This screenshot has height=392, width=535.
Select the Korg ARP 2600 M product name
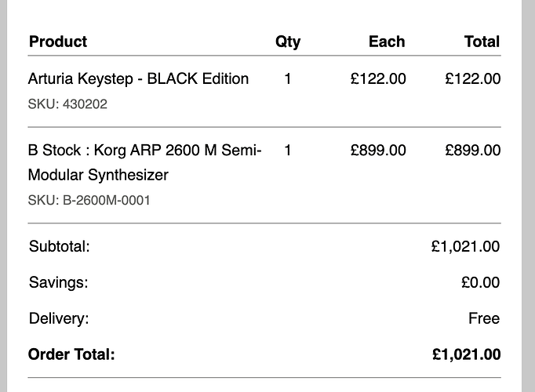144,162
